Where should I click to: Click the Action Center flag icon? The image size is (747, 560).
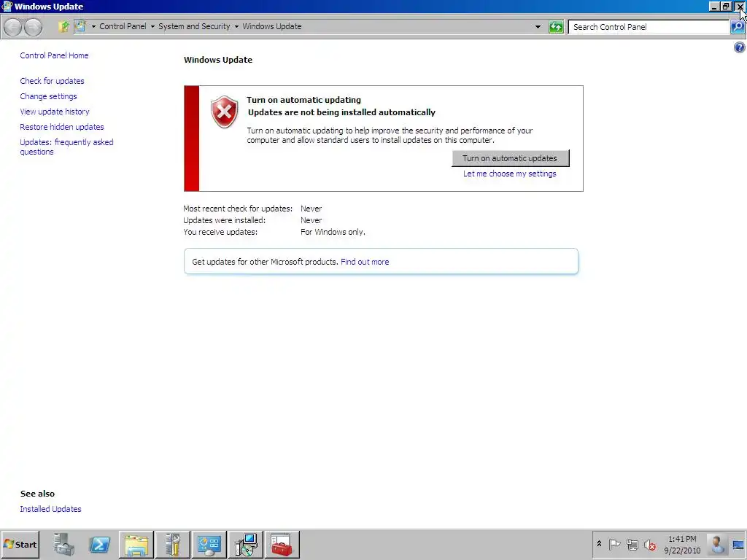[614, 544]
